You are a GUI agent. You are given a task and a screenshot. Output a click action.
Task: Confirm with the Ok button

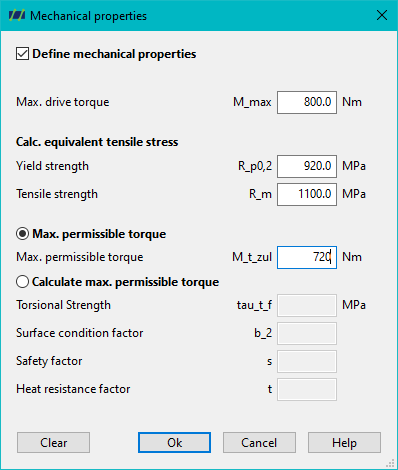coord(174,443)
